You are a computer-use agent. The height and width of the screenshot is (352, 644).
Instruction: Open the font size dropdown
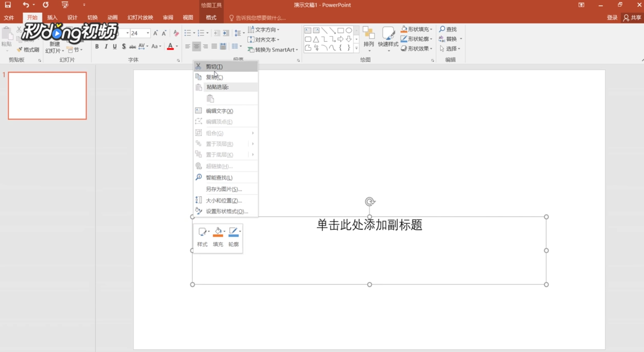(x=148, y=32)
